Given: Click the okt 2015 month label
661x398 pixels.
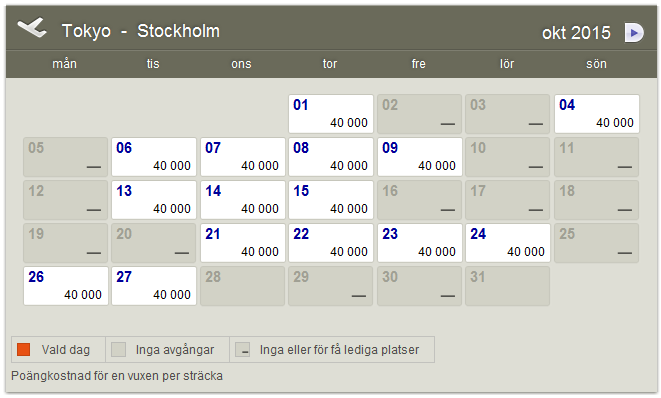Looking at the screenshot, I should click(576, 33).
